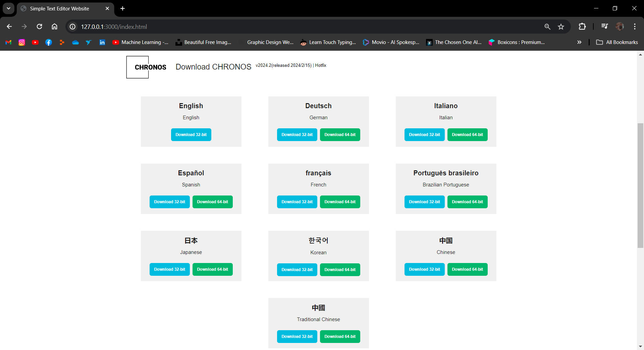Screen dimensions: 644x350
Task: Open the Extensions puzzle icon
Action: (582, 27)
